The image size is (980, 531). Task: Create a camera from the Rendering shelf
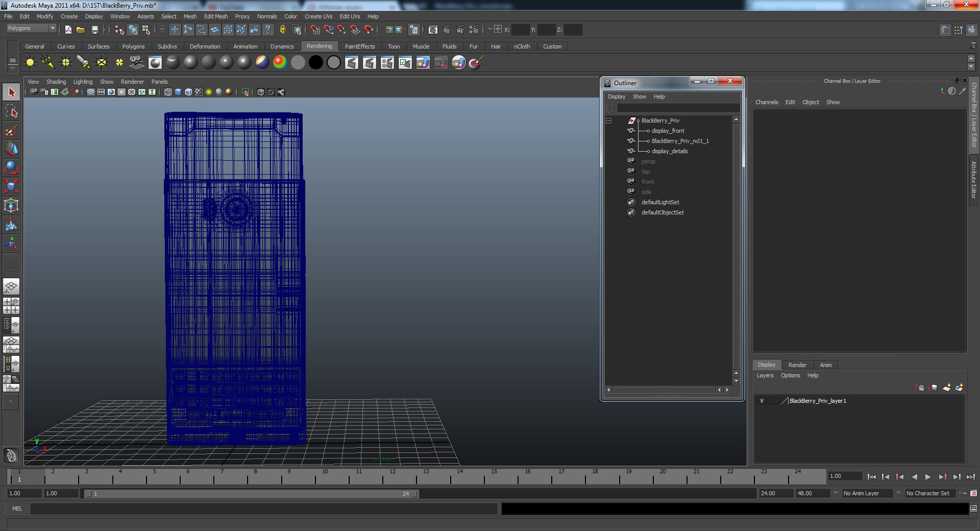[137, 62]
